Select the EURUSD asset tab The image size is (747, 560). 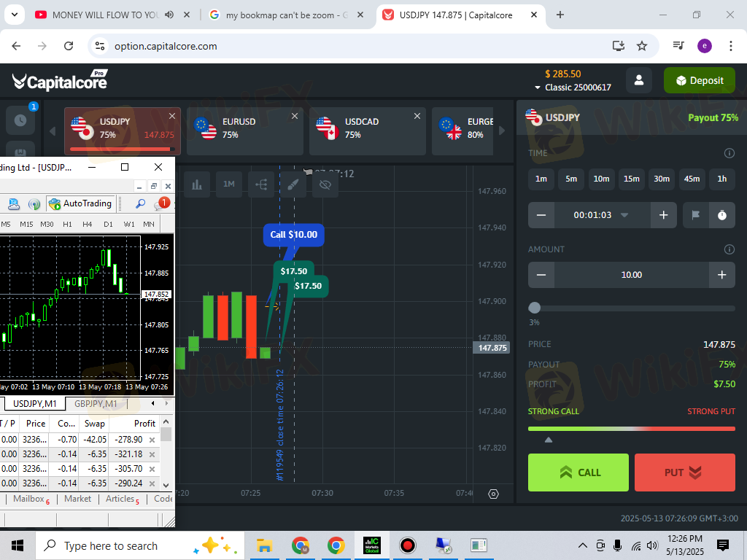245,131
